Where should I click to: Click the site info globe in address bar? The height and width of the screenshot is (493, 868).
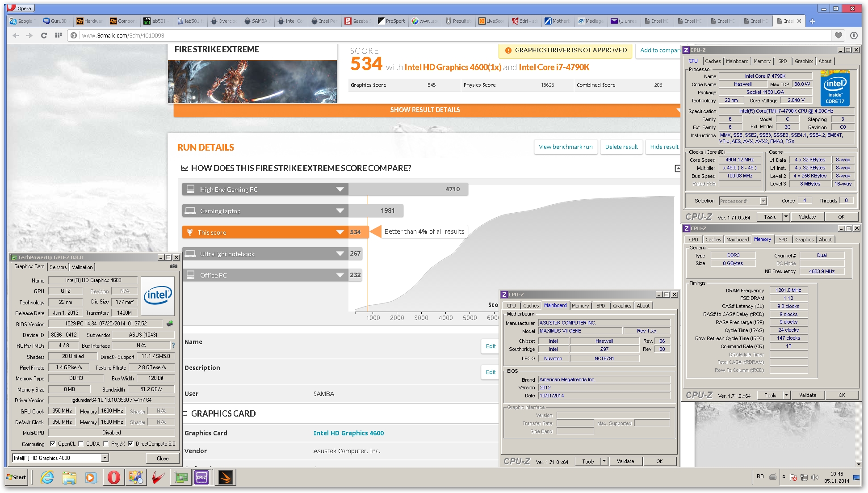74,35
